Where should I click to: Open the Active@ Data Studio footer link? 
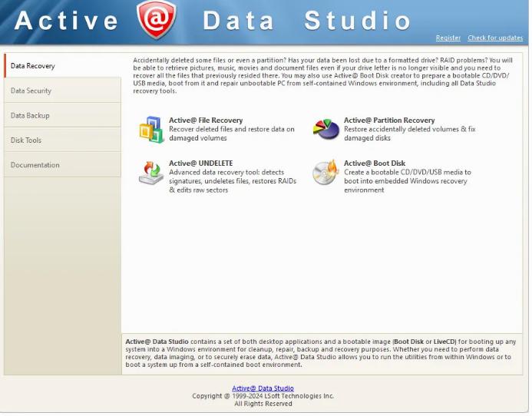pyautogui.click(x=263, y=388)
